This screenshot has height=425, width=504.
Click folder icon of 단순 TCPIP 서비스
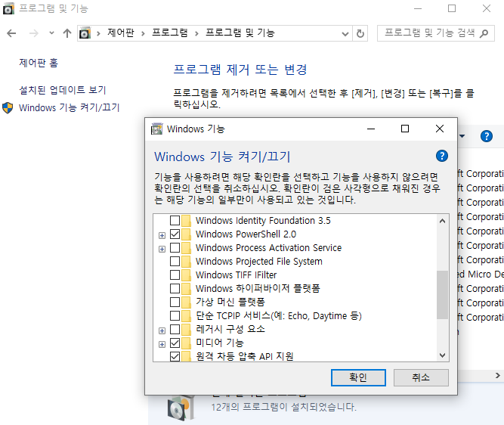(186, 316)
